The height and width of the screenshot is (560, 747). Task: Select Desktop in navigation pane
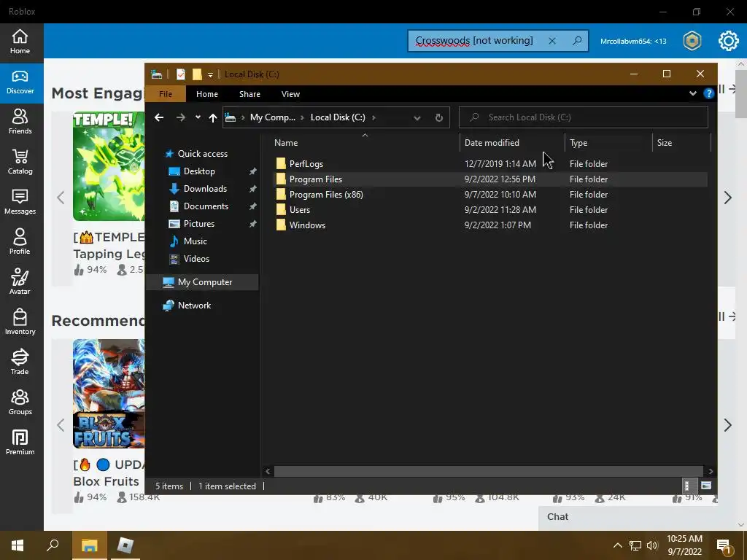199,171
